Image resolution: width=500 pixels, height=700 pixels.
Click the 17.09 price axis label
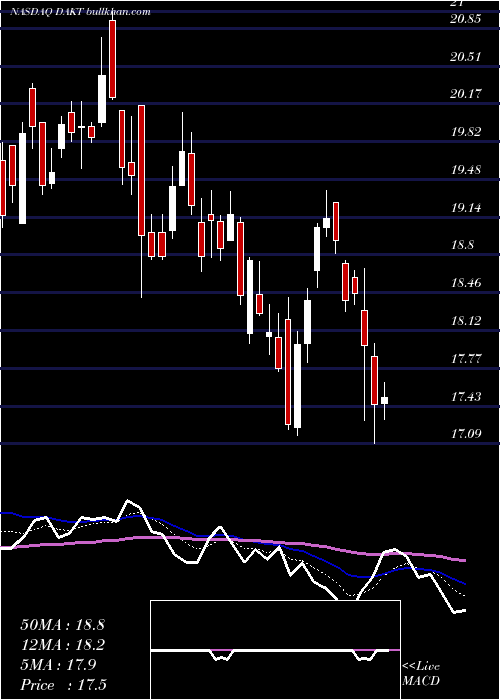[x=466, y=433]
